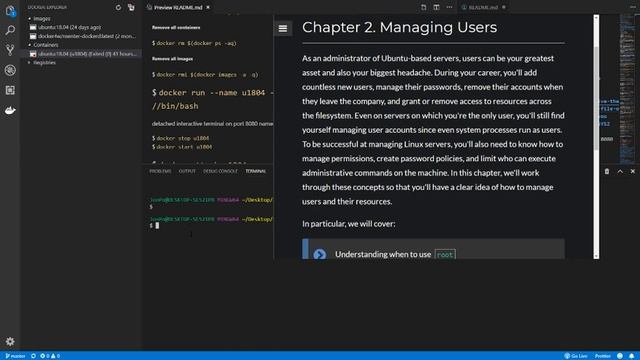Split the editor with the split icon
640x360 pixels.
click(436, 7)
